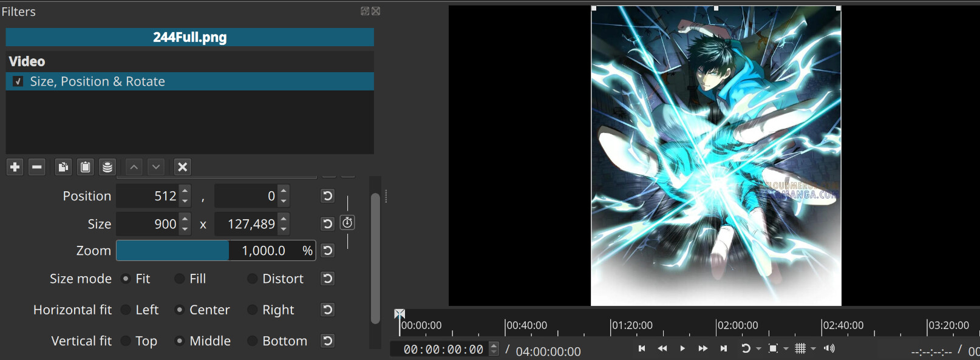Click Position Y field showing 0
This screenshot has width=980, height=360.
click(x=246, y=196)
